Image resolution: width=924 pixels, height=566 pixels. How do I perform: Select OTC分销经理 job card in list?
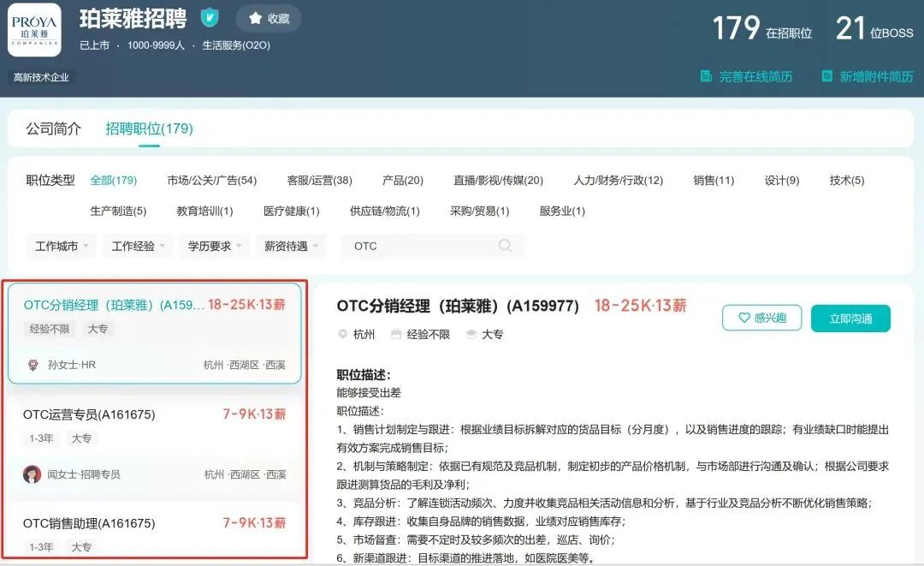tap(154, 333)
